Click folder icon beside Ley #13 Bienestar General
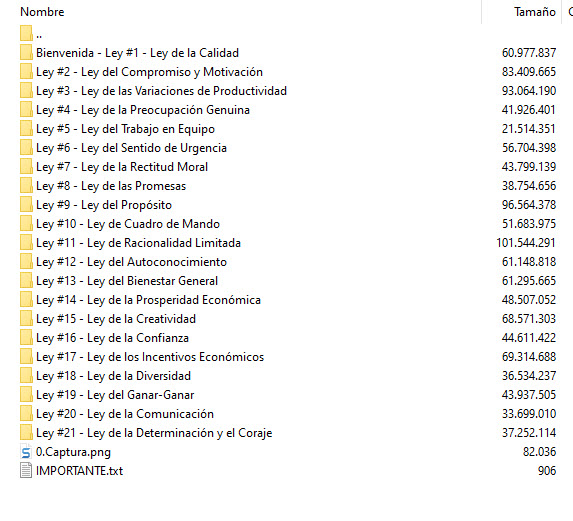Viewport: 573px width, 521px height. (26, 280)
